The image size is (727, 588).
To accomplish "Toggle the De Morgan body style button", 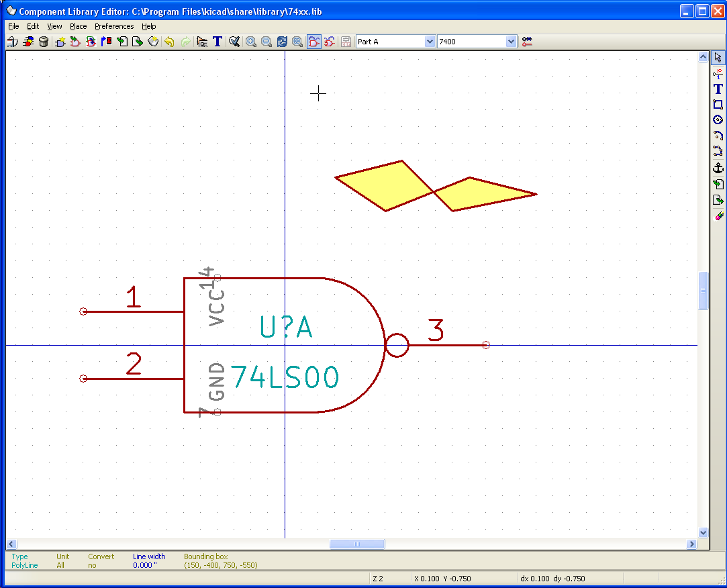I will coord(330,42).
